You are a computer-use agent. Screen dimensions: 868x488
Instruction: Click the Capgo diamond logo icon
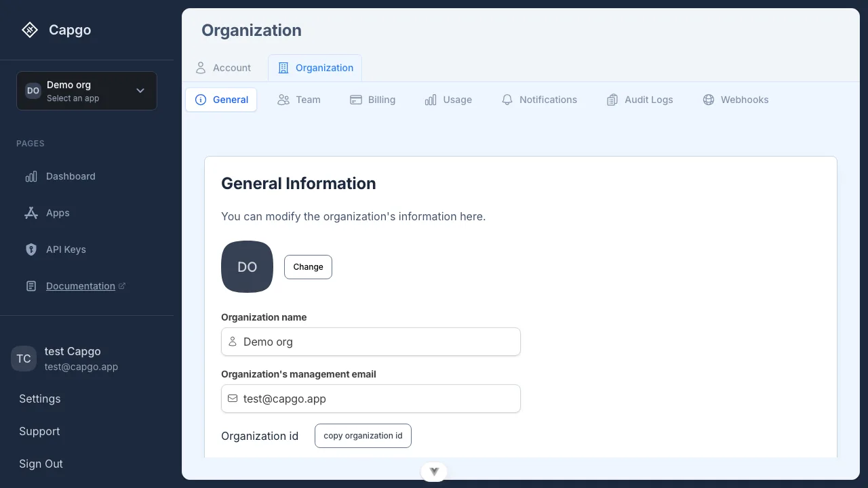pos(29,30)
